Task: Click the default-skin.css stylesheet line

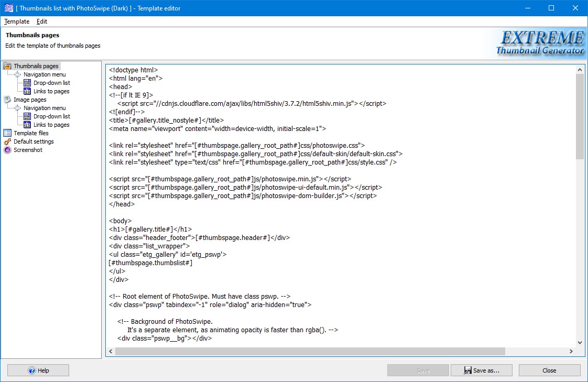Action: point(256,154)
